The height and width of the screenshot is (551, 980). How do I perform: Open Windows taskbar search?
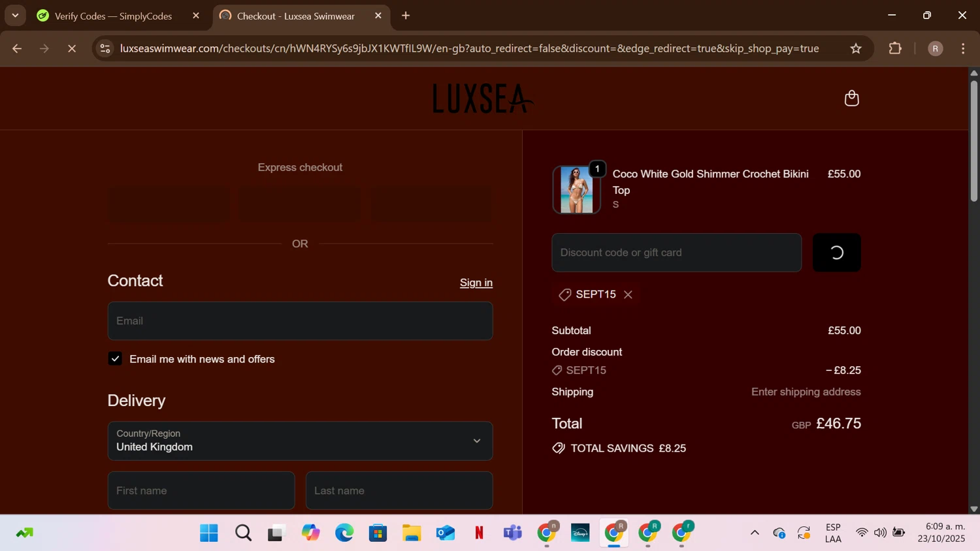[243, 533]
